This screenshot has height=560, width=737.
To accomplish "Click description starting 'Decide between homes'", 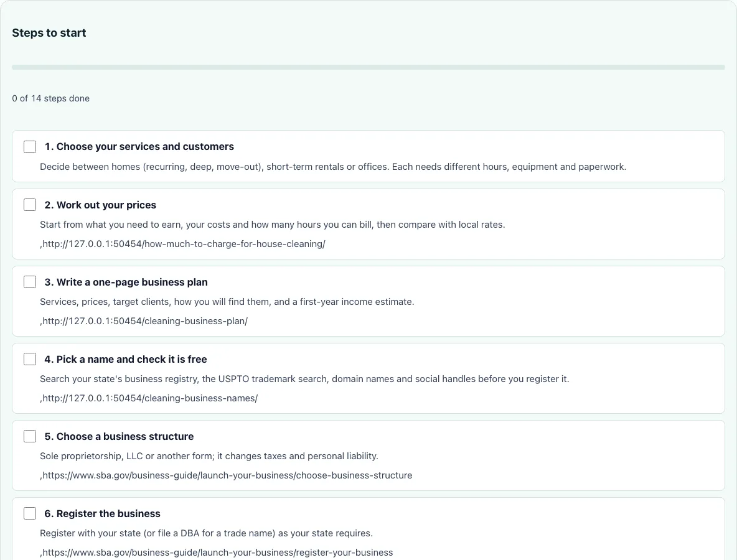I will coord(333,167).
